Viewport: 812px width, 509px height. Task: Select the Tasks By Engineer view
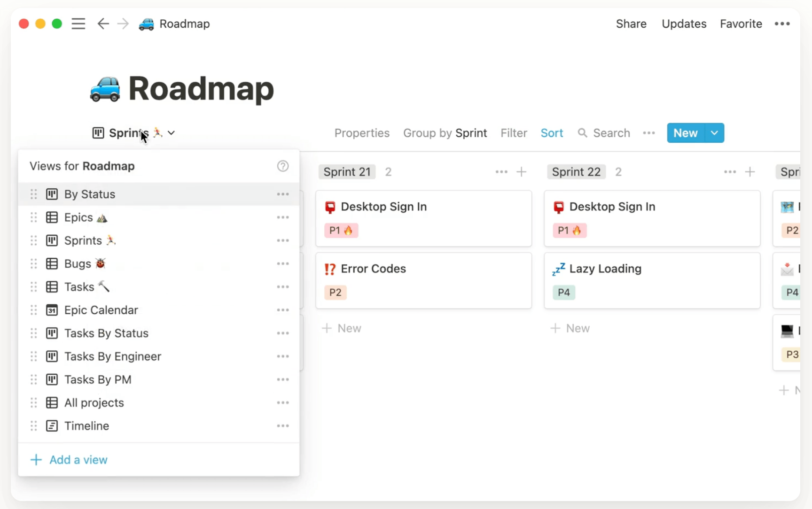tap(112, 356)
